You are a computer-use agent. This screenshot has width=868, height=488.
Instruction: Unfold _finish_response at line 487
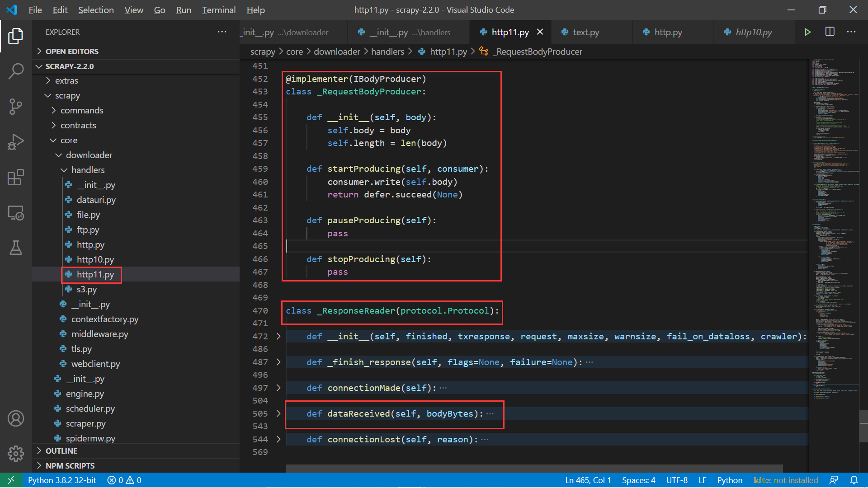pos(278,362)
